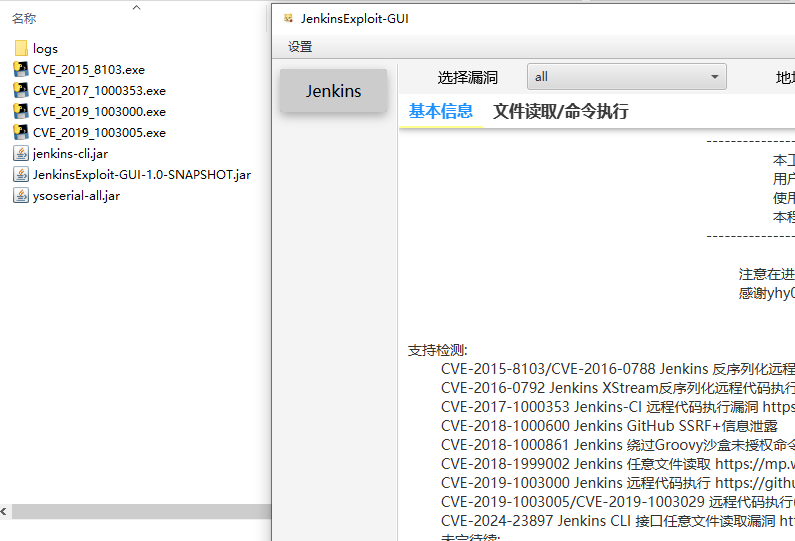Viewport: 795px width, 541px height.
Task: Select file name jenkins-cli.jar
Action: click(x=70, y=154)
